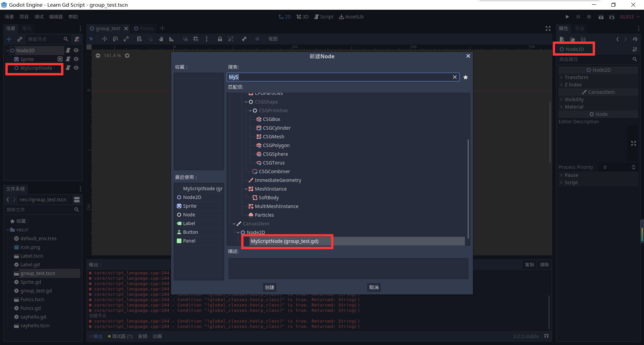Select the Scale mode tool
The width and height of the screenshot is (644, 345).
[126, 39]
